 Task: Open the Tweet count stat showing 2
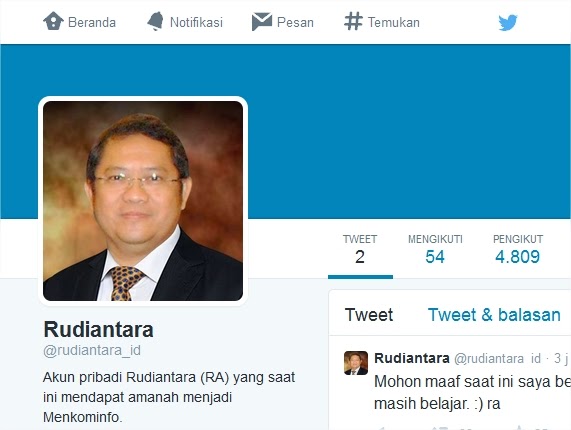[360, 250]
